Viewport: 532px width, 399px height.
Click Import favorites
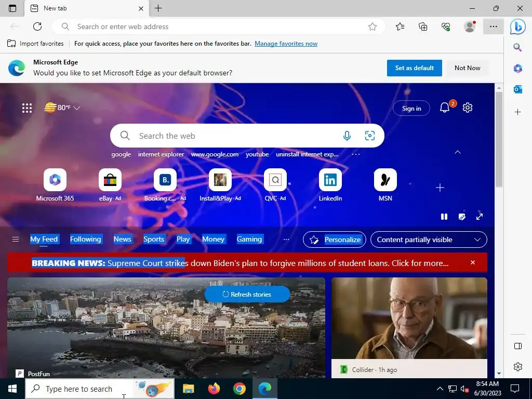coord(35,44)
